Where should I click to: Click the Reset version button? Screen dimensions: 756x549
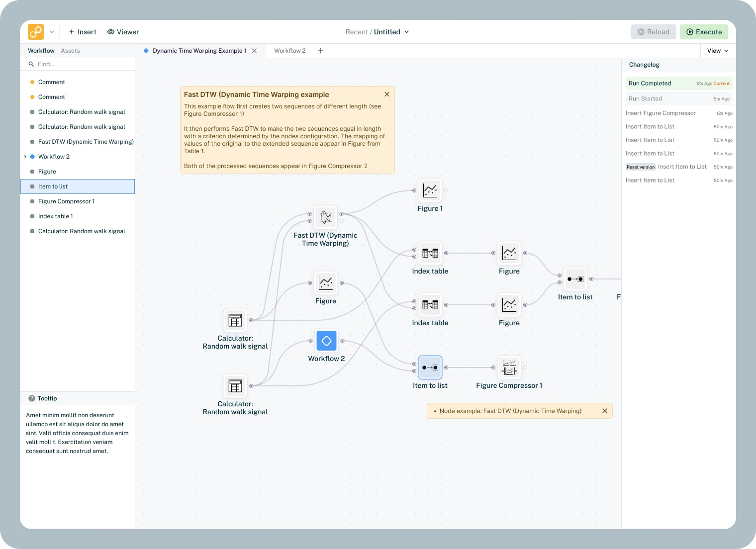tap(641, 167)
